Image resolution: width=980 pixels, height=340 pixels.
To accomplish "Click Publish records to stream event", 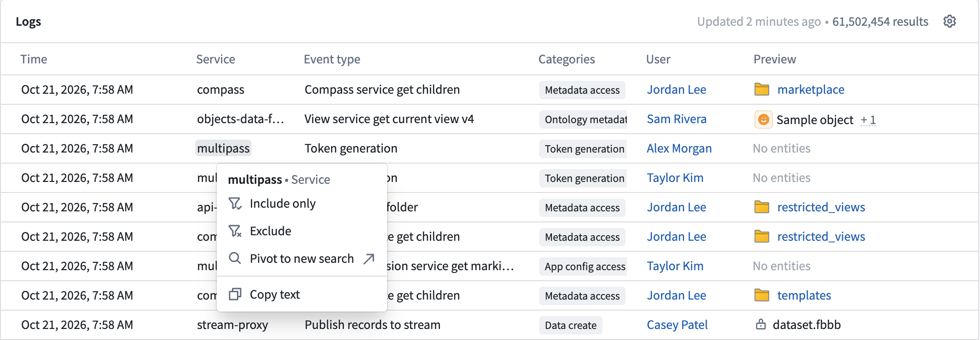I will (372, 325).
